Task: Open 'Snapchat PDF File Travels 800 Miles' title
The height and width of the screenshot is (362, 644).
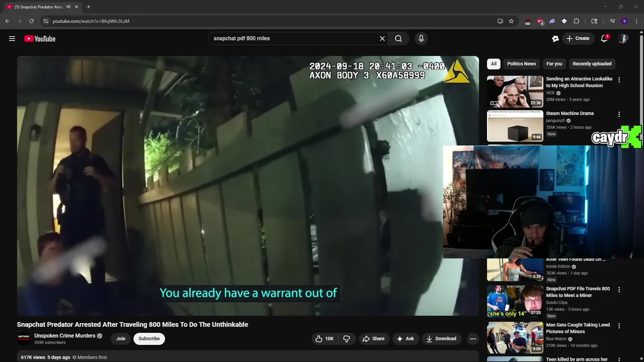Action: click(578, 292)
